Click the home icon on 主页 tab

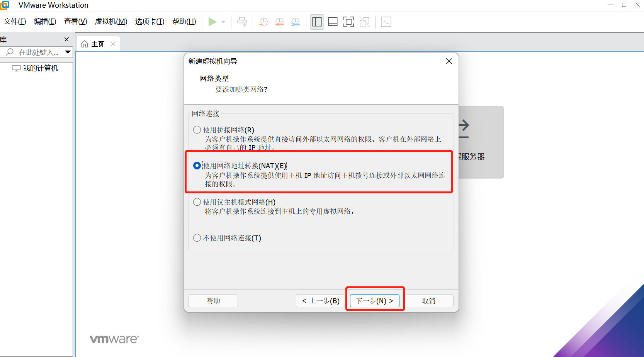coord(85,44)
